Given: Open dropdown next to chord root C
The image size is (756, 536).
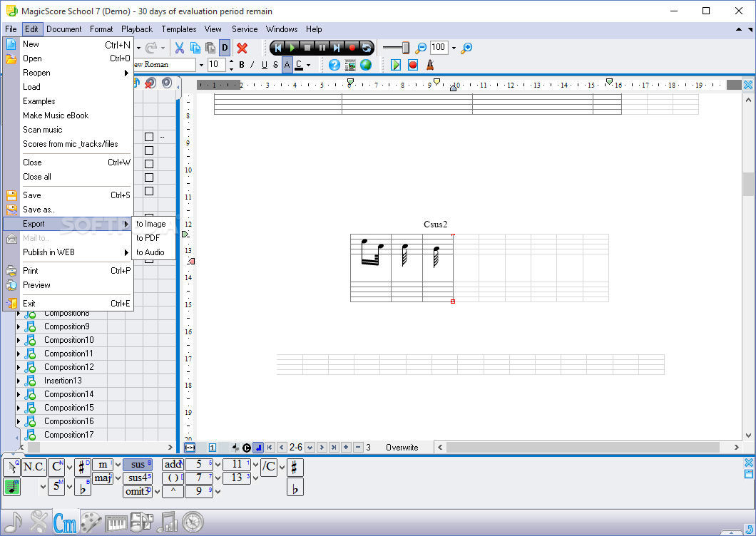Looking at the screenshot, I should click(x=69, y=467).
